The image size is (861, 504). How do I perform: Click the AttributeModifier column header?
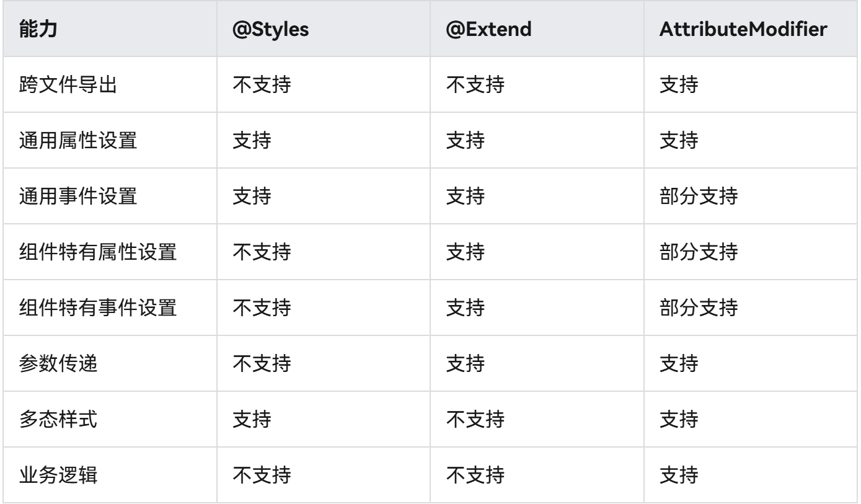[744, 31]
